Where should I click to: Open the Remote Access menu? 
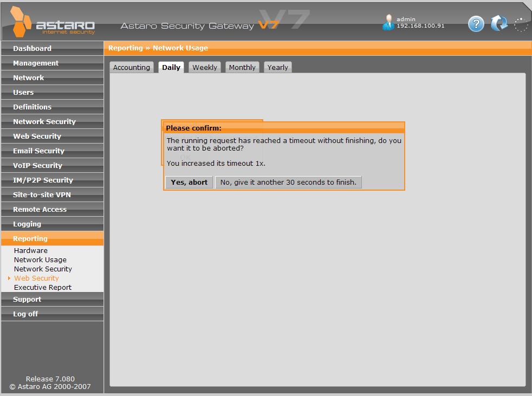(52, 209)
